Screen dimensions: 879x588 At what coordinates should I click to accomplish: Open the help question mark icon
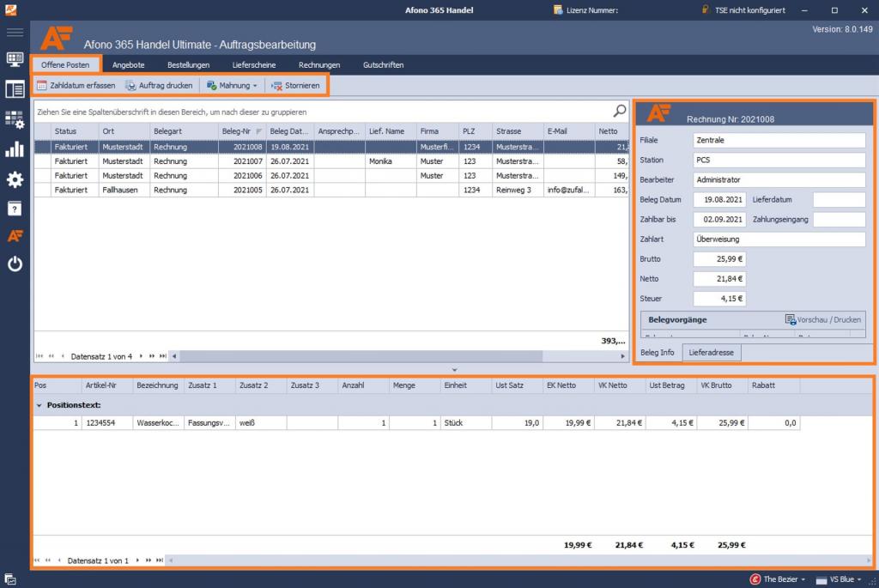coord(15,209)
